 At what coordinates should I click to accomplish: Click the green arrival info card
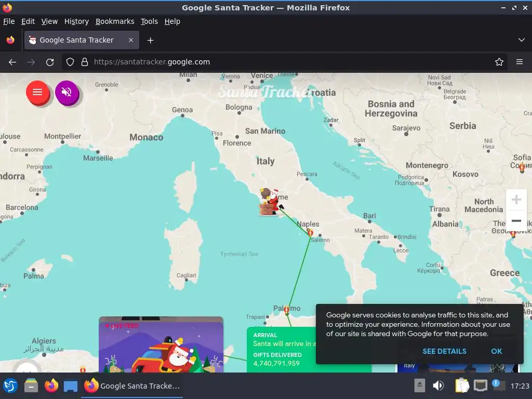282,350
